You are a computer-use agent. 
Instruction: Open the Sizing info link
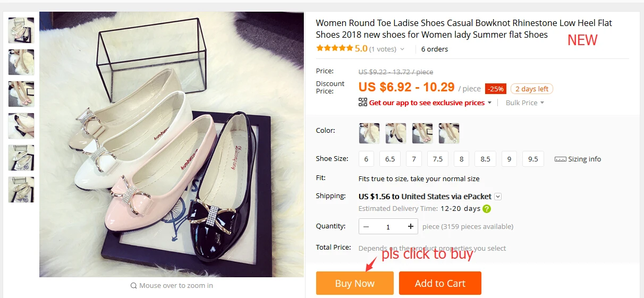(x=584, y=159)
